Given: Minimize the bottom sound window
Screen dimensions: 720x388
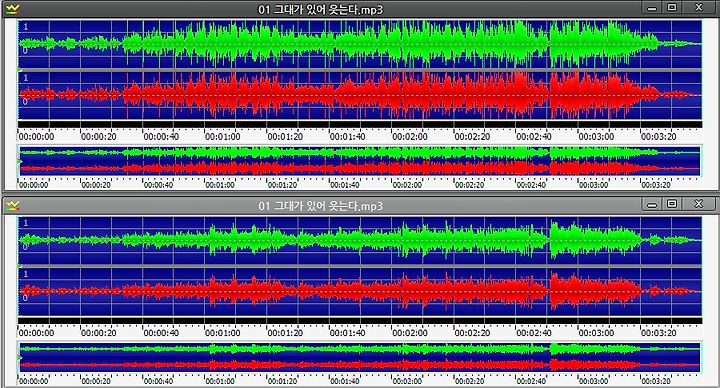Looking at the screenshot, I should [652, 204].
